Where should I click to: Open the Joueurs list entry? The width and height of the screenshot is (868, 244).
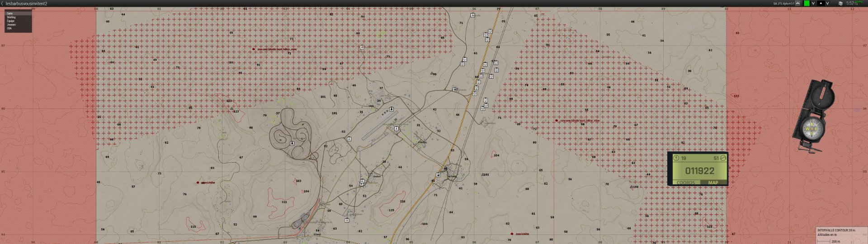pyautogui.click(x=11, y=24)
